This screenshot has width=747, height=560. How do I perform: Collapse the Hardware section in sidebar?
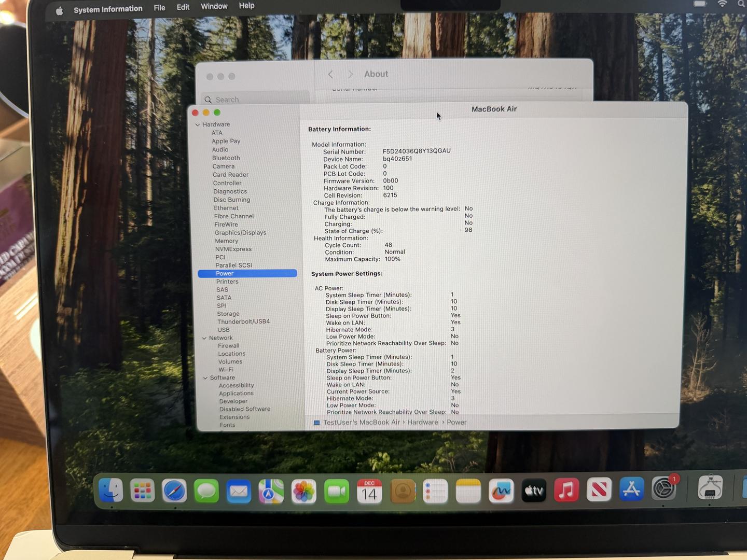point(198,125)
